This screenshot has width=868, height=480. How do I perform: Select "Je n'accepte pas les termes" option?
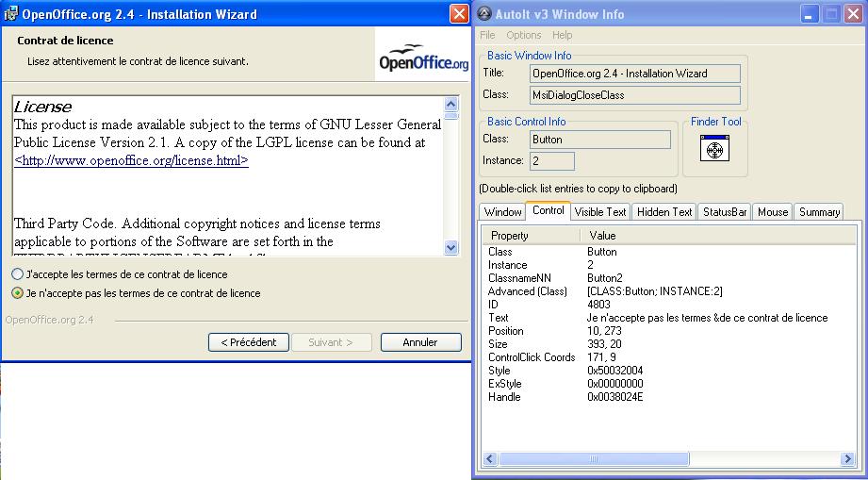click(x=18, y=293)
